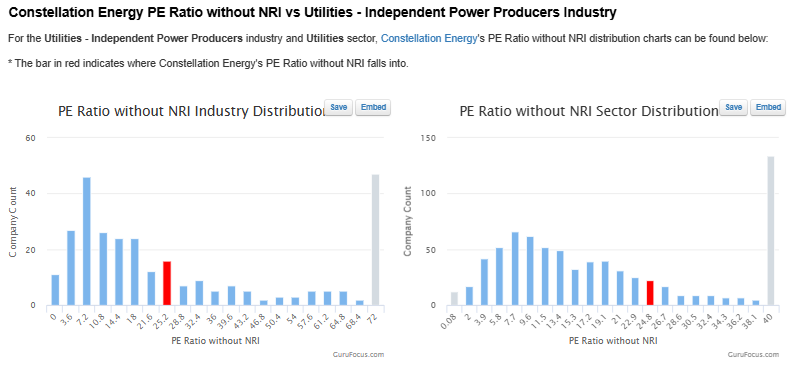Select the gray bar at 72 in Industry chart
The width and height of the screenshot is (799, 369).
click(x=376, y=240)
